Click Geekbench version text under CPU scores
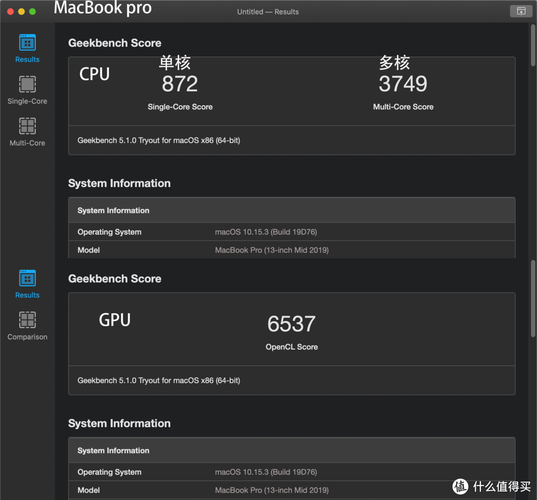This screenshot has height=500, width=537. click(159, 140)
